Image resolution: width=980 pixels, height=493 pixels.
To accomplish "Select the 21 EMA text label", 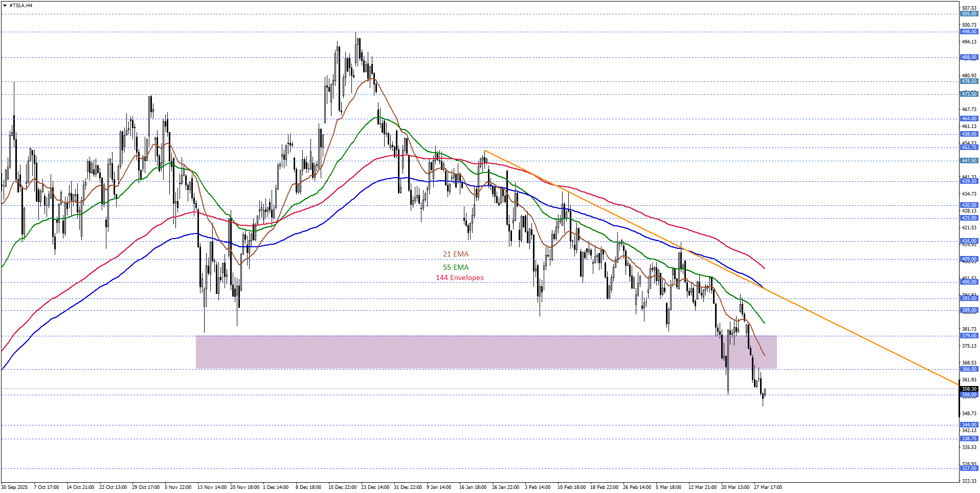I will tap(455, 254).
